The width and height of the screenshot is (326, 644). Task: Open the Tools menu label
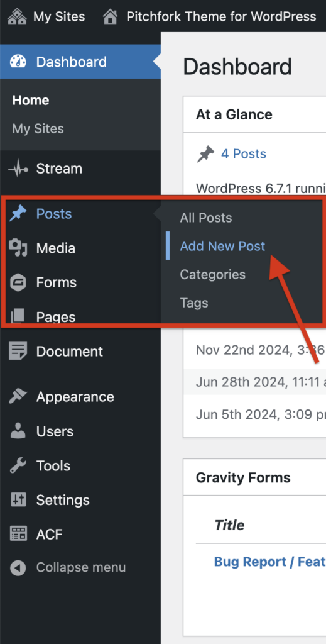(x=53, y=466)
